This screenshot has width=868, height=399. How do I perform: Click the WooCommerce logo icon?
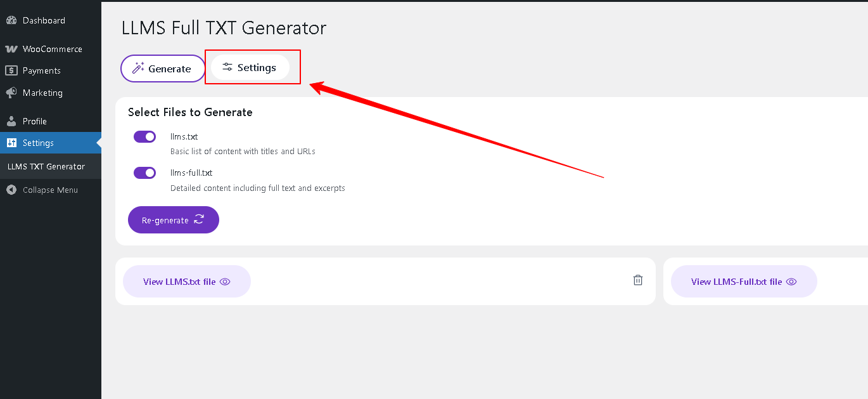[11, 49]
